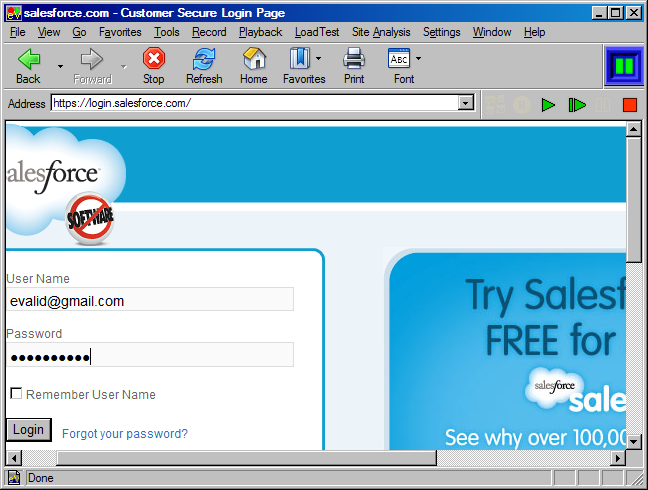Image resolution: width=648 pixels, height=490 pixels.
Task: Click the Done status bar text
Action: (x=40, y=478)
